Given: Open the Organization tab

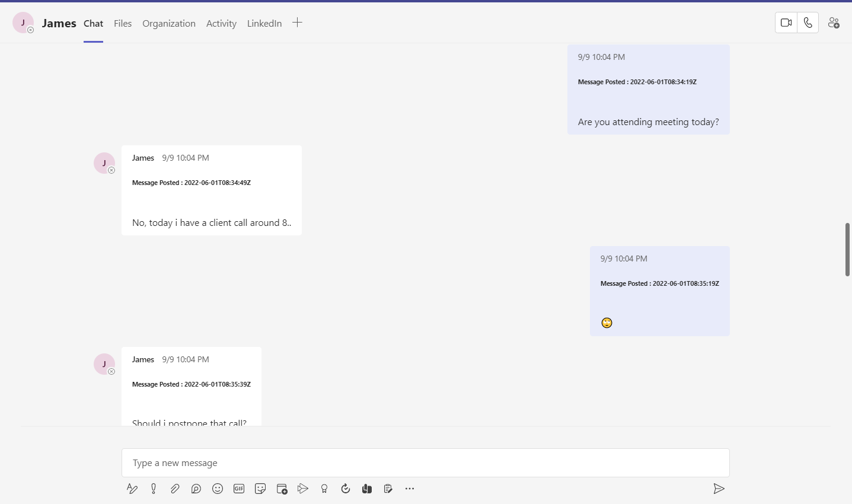Looking at the screenshot, I should (x=169, y=23).
